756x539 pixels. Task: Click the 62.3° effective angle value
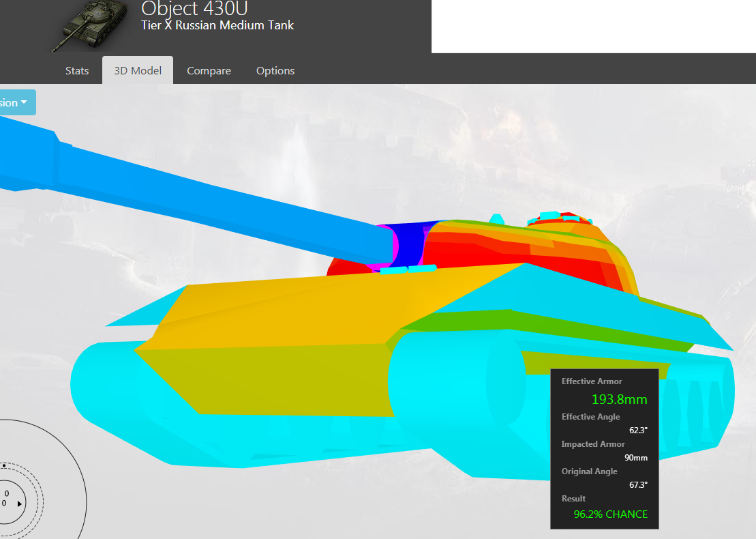638,430
